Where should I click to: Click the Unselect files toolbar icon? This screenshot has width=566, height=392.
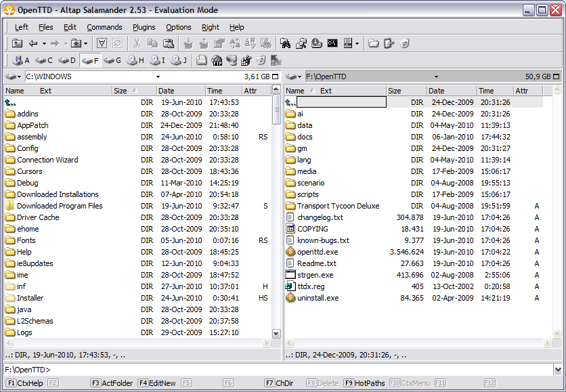point(117,44)
